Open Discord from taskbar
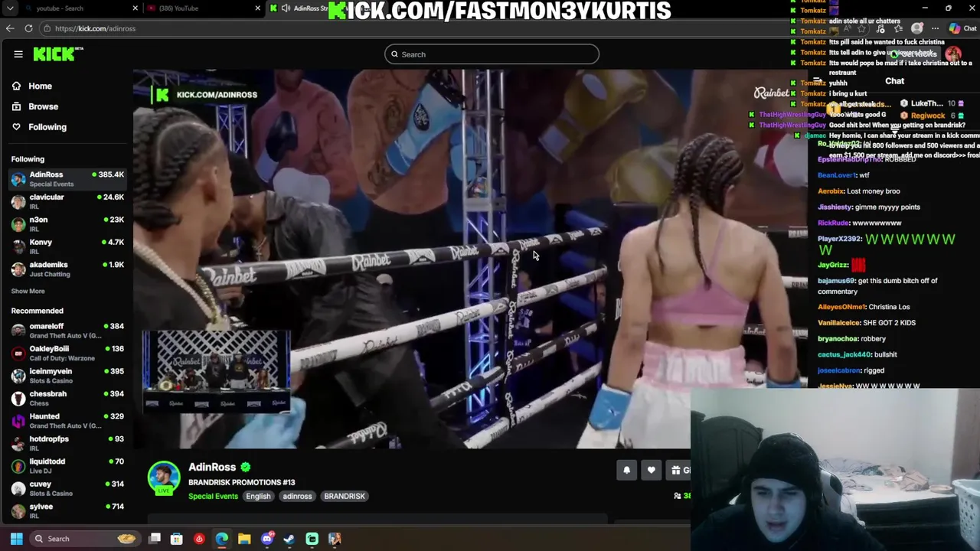980x551 pixels. point(267,539)
